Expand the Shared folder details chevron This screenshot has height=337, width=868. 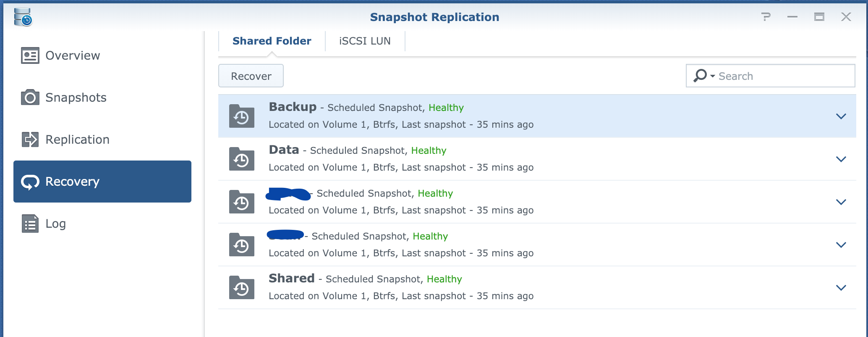841,288
